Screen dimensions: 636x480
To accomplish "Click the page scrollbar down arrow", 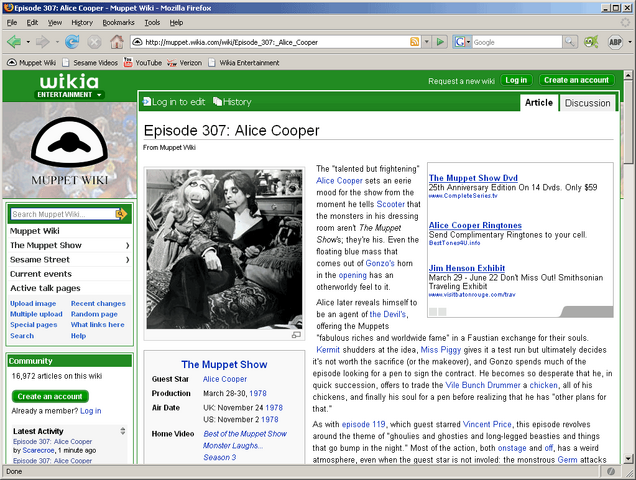I will tap(627, 459).
